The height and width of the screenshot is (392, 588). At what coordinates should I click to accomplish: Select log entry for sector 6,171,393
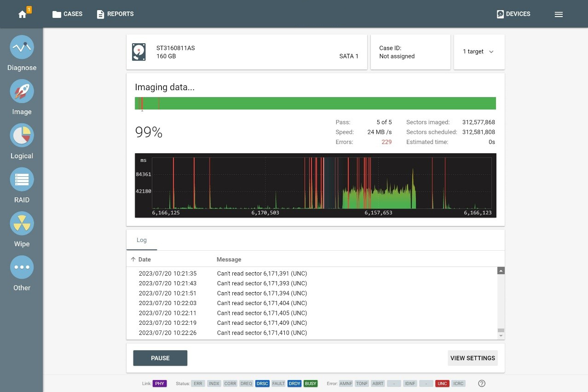click(x=312, y=283)
